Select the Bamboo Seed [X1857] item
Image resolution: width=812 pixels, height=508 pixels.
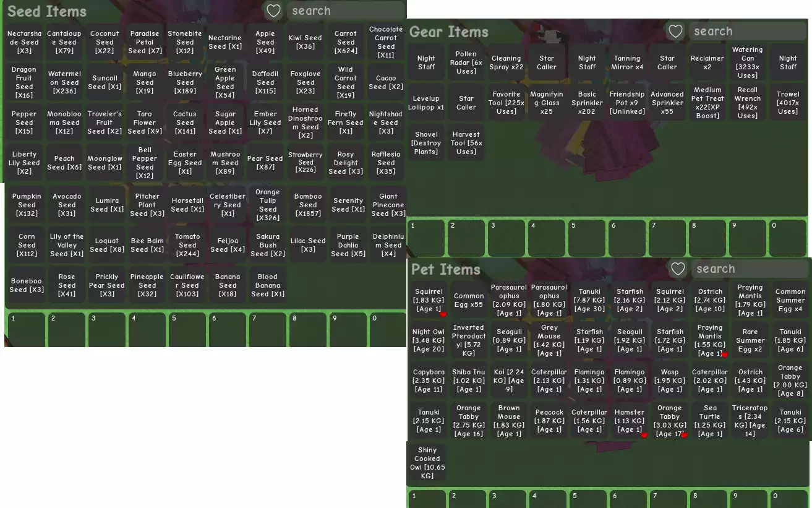308,205
